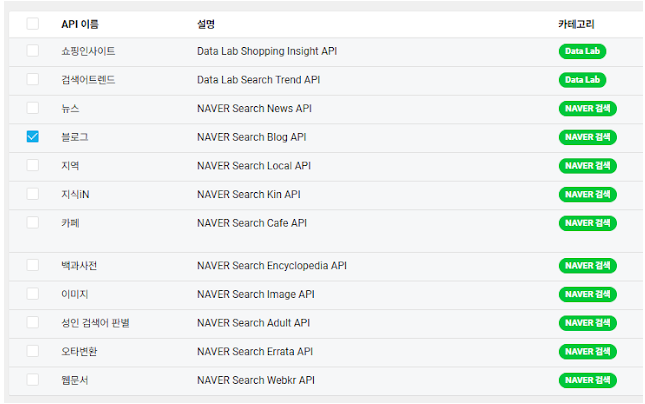Click the NAVER 검색 badge in 웹문서 row
Screen dimensions: 645x404
coord(587,380)
